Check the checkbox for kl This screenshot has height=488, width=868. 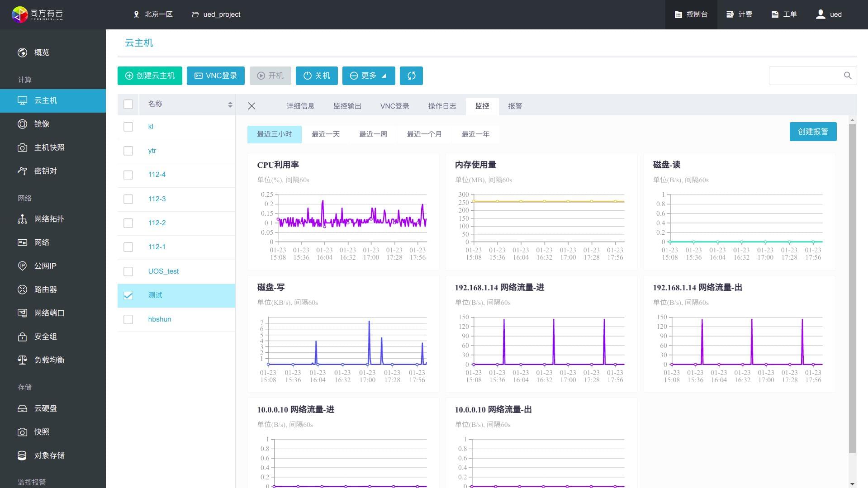128,127
